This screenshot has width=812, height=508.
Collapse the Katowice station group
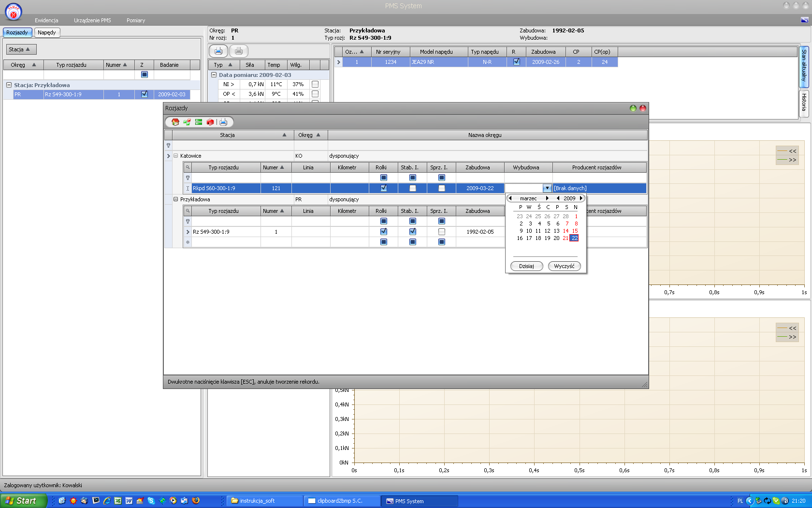(176, 156)
